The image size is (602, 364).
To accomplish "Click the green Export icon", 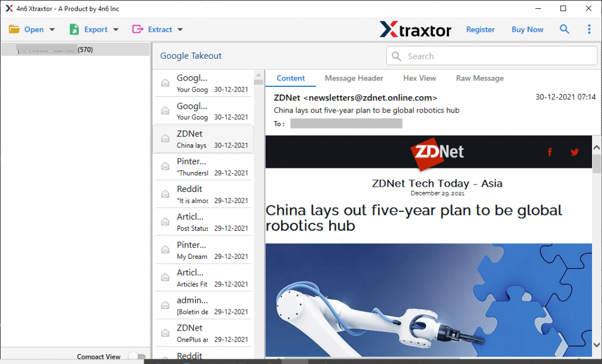I will click(73, 29).
